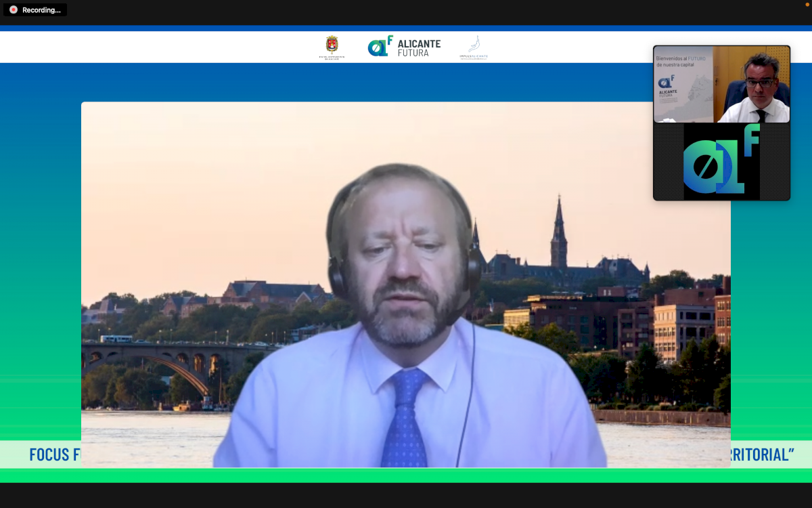
Task: Select the participant tile showing large aF logo
Action: (x=721, y=162)
